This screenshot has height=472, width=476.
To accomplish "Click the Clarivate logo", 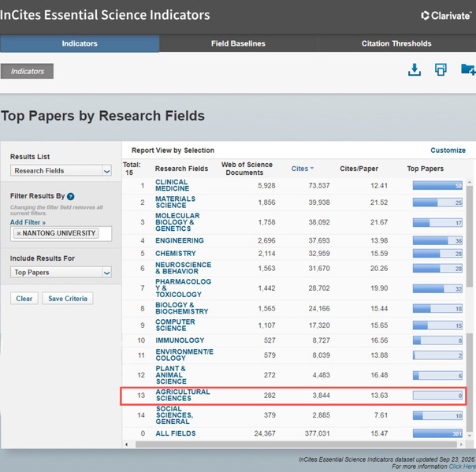I will (446, 16).
